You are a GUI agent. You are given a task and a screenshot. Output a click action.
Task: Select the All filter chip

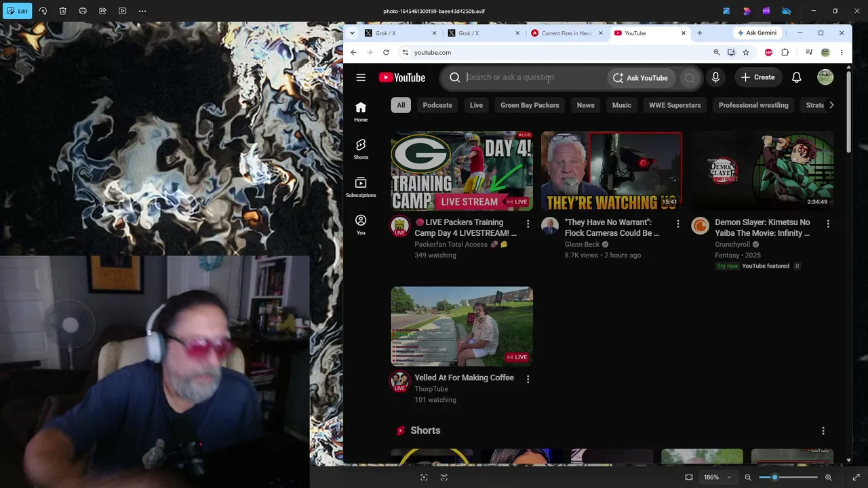click(x=401, y=105)
